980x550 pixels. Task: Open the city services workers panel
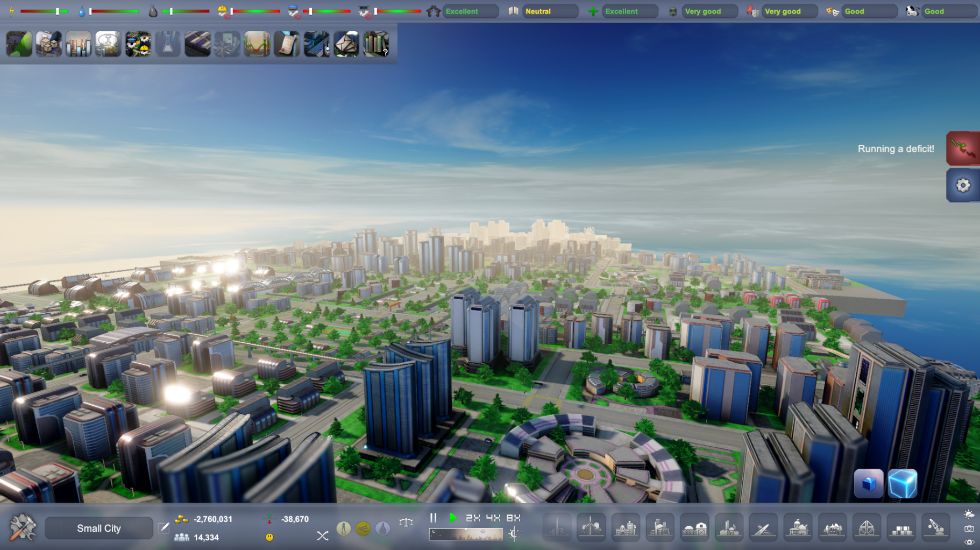pyautogui.click(x=138, y=44)
